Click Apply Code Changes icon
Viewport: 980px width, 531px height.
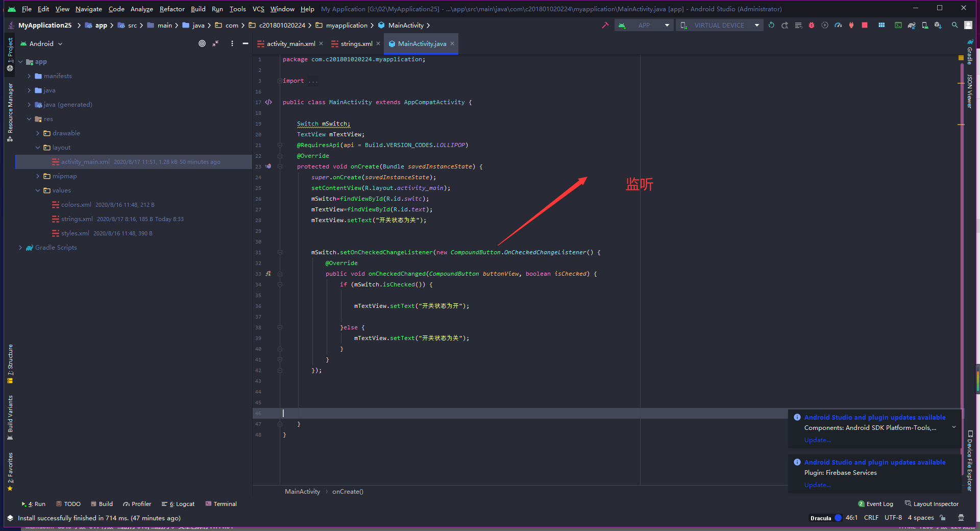(798, 25)
